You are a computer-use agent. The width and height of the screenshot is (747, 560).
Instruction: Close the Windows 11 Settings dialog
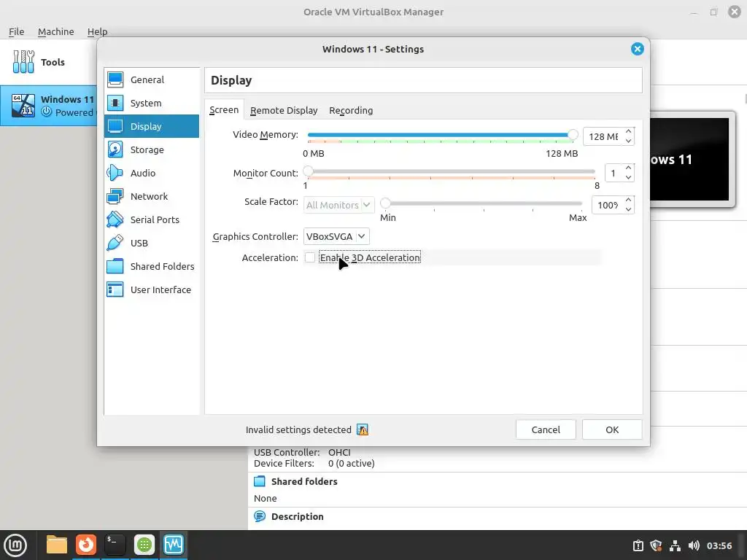pyautogui.click(x=638, y=49)
